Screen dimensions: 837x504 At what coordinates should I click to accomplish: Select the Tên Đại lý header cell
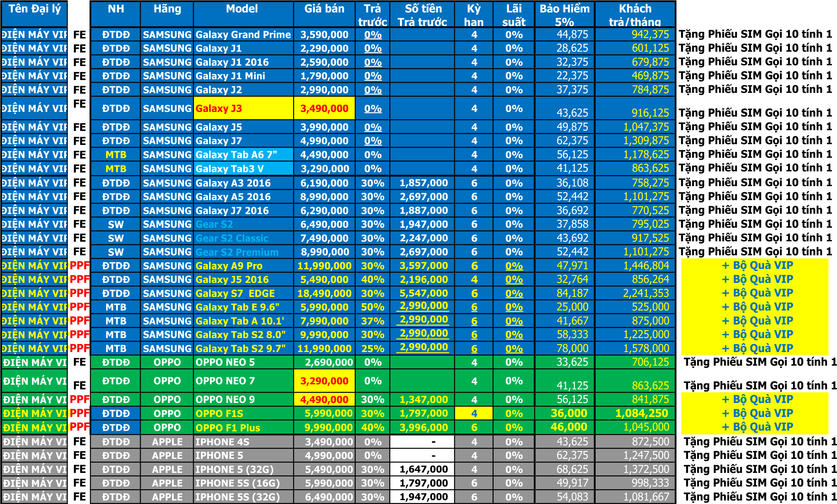click(34, 14)
